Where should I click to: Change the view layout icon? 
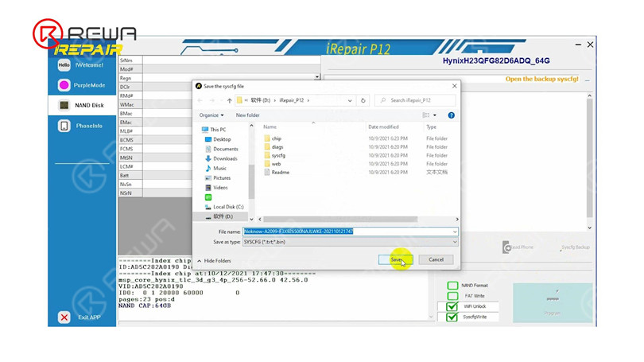426,115
